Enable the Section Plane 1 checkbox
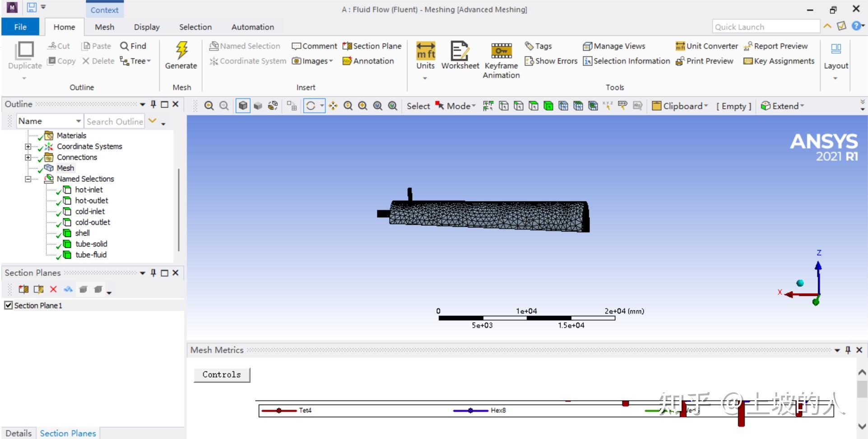Image resolution: width=868 pixels, height=439 pixels. [9, 305]
